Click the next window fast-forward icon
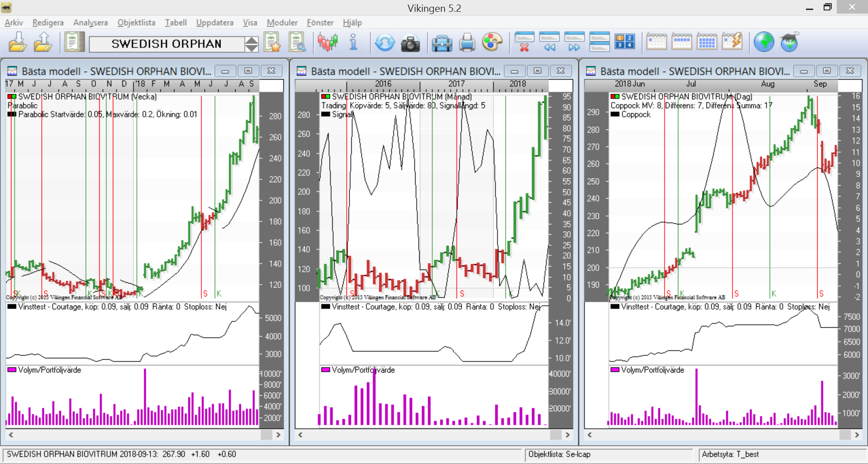This screenshot has width=868, height=464. (574, 42)
